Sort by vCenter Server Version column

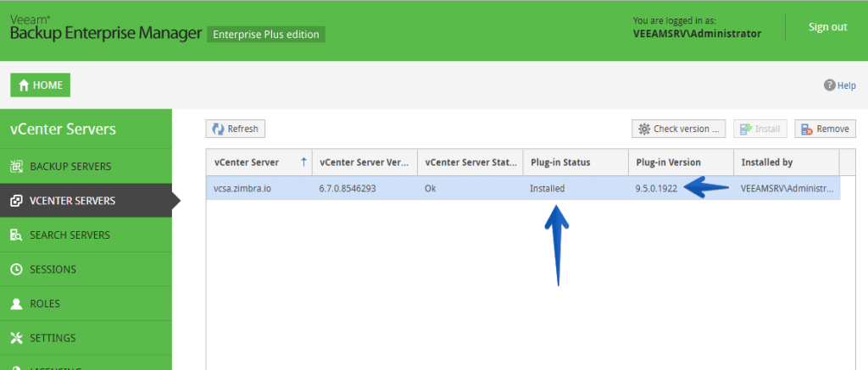[364, 163]
